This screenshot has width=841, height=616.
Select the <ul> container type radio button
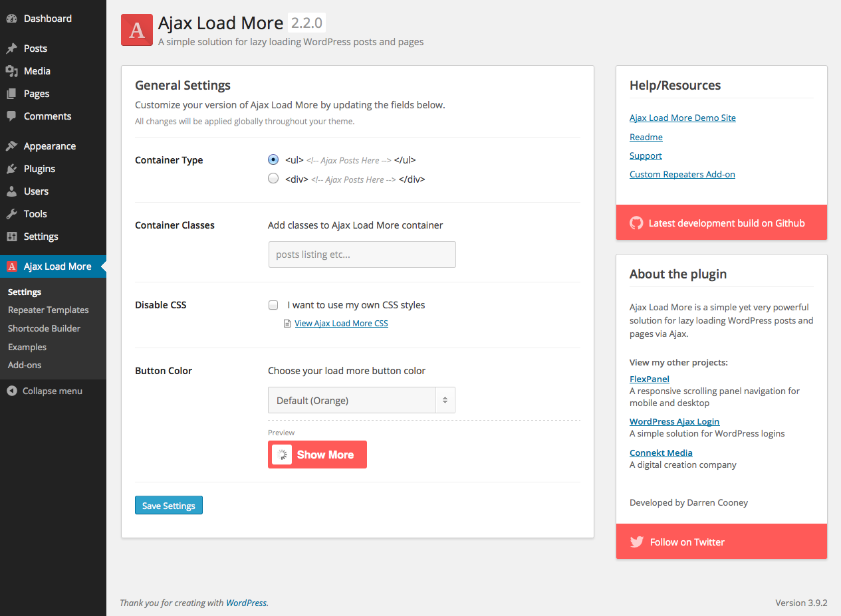coord(273,160)
